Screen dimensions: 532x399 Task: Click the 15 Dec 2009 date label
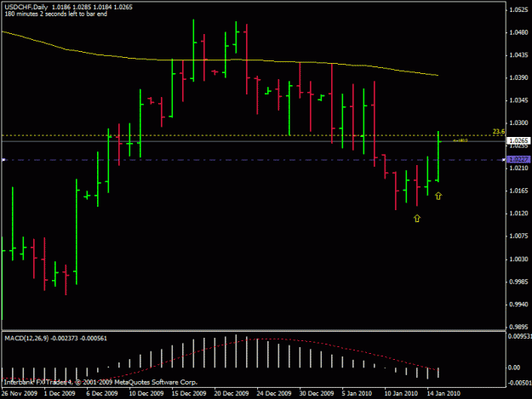pyautogui.click(x=189, y=393)
